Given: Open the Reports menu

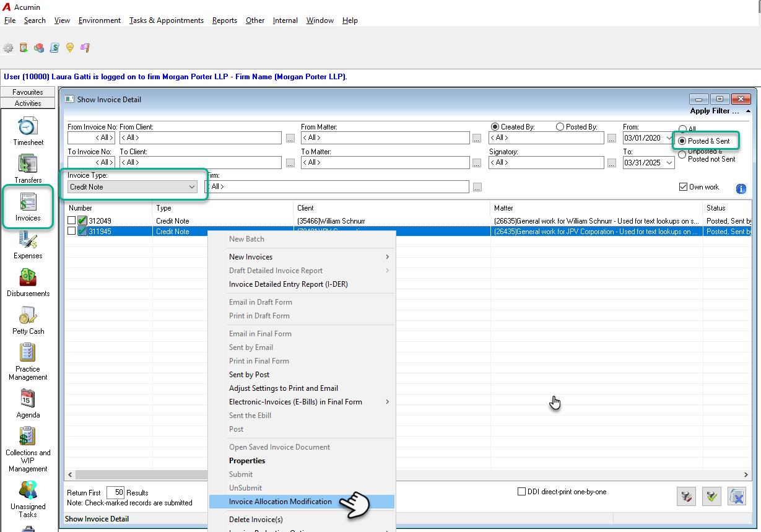Looking at the screenshot, I should coord(225,20).
